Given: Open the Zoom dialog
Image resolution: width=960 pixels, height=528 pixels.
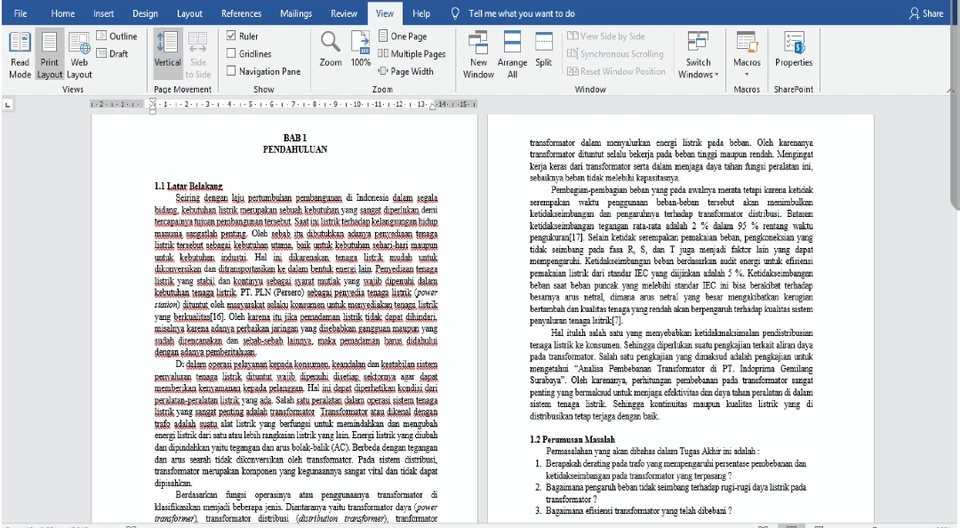Looking at the screenshot, I should pyautogui.click(x=331, y=49).
